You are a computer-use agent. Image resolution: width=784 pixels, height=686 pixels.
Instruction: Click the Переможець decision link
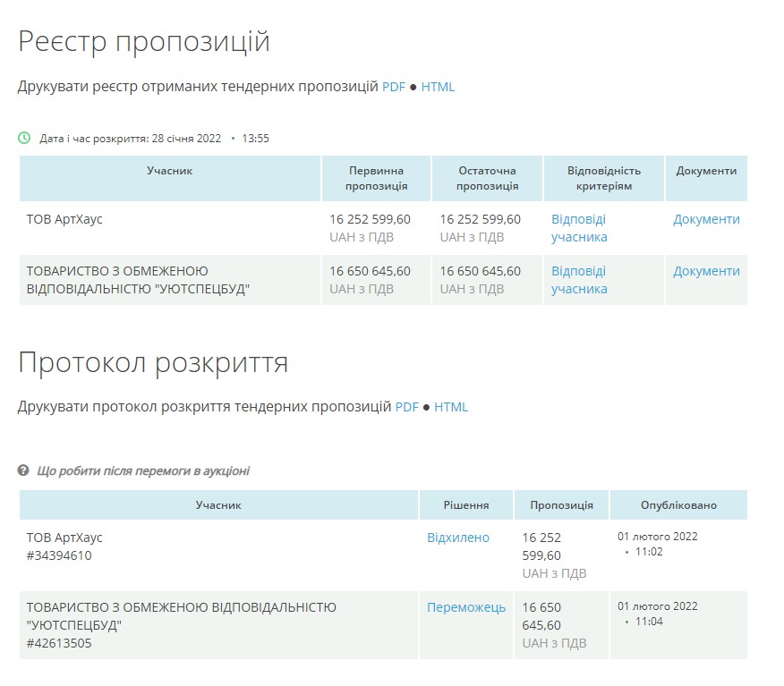(x=466, y=607)
